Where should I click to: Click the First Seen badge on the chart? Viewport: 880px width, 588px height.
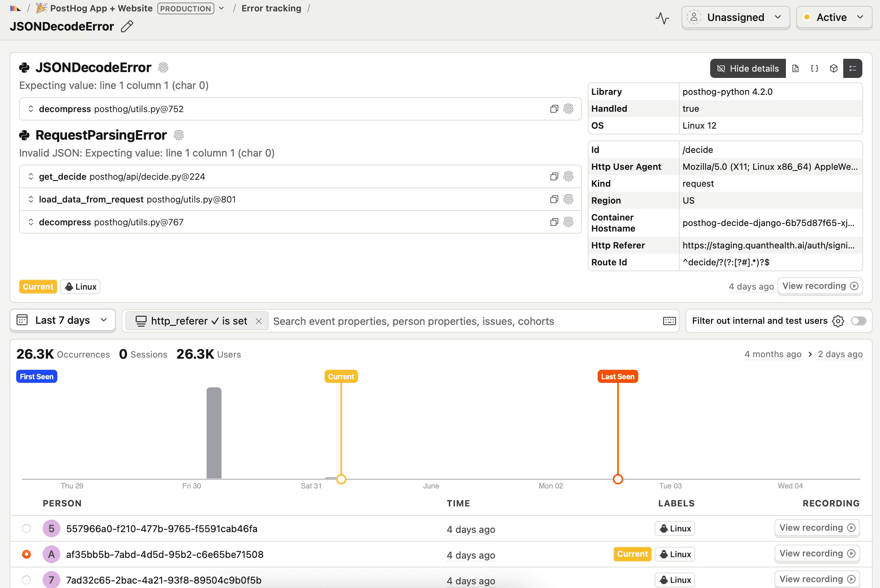[x=36, y=377]
